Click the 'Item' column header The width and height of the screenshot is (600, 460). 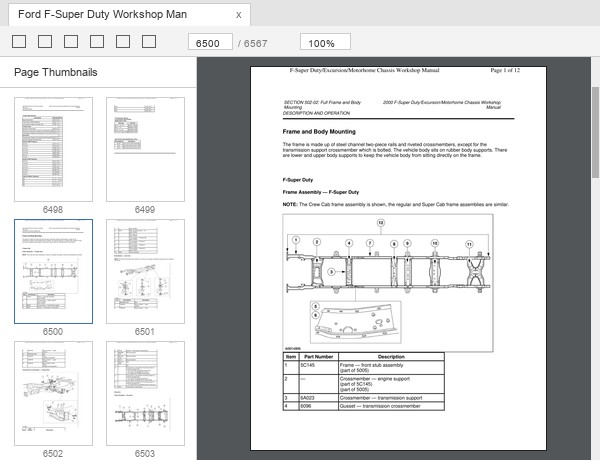tap(291, 357)
